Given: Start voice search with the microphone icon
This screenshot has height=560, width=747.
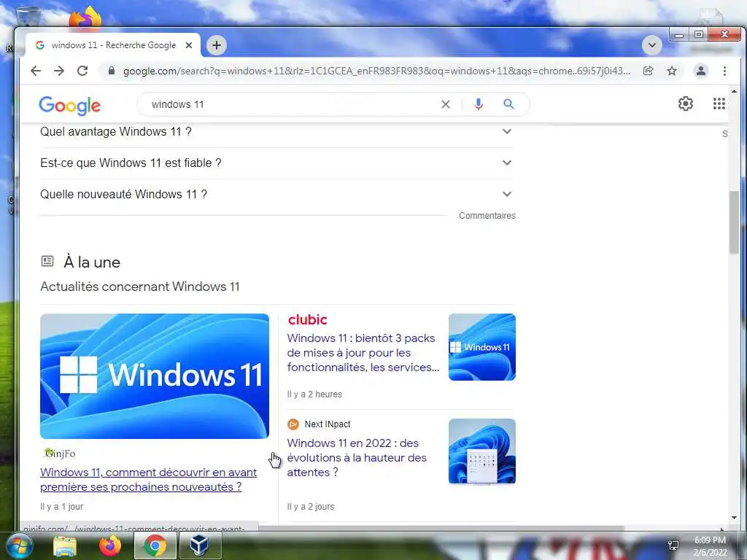Looking at the screenshot, I should 479,104.
